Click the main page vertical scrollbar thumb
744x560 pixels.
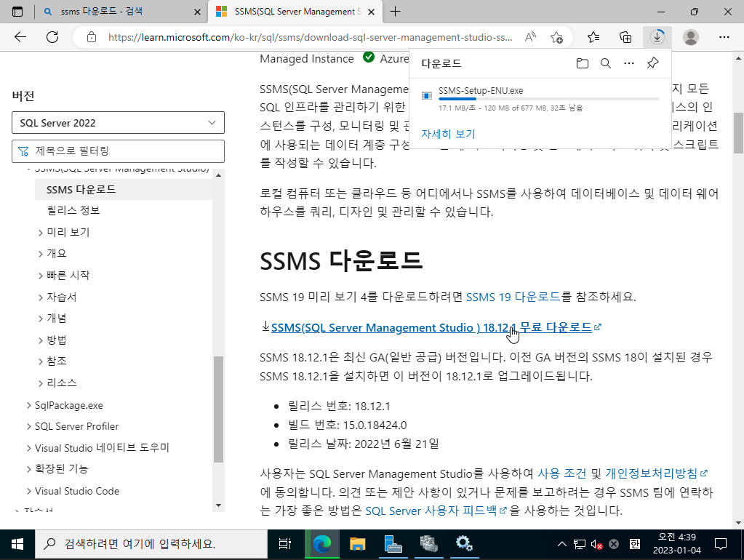(738, 133)
